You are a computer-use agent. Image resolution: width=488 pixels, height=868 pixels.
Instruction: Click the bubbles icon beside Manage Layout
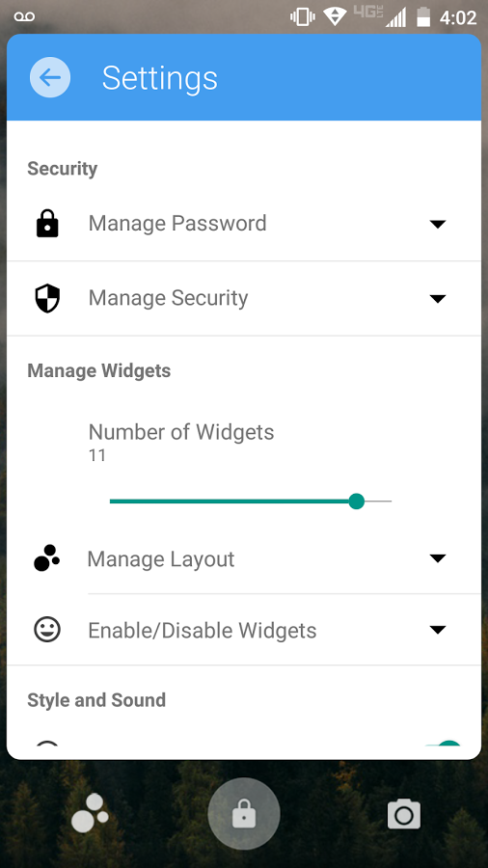click(x=47, y=558)
